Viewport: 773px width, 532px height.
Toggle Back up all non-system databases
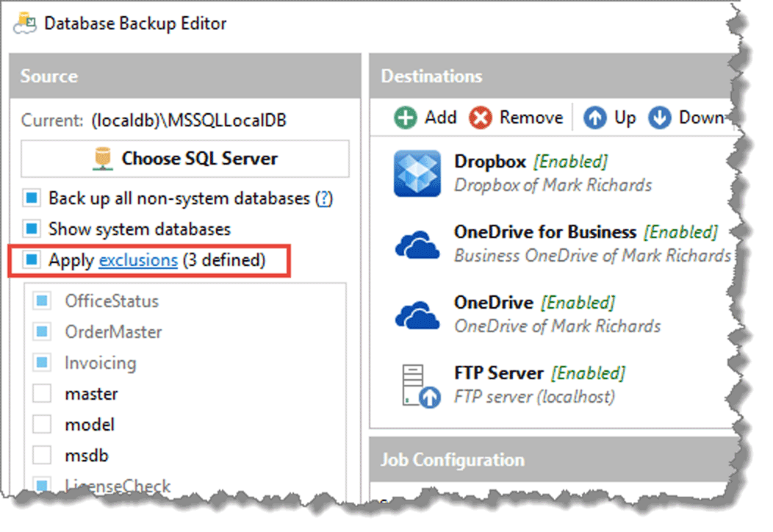pyautogui.click(x=32, y=198)
